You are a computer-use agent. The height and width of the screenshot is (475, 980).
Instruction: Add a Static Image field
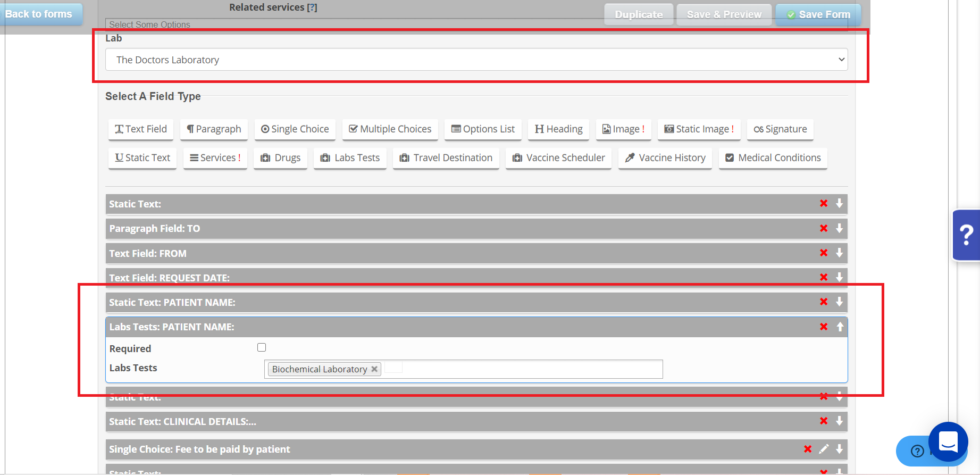pos(699,129)
